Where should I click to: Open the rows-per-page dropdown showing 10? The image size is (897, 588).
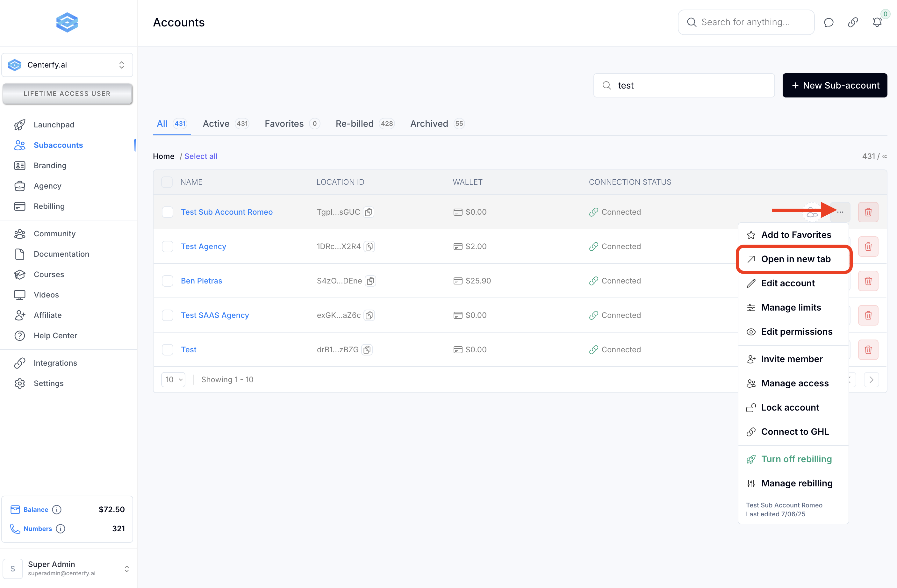(173, 380)
